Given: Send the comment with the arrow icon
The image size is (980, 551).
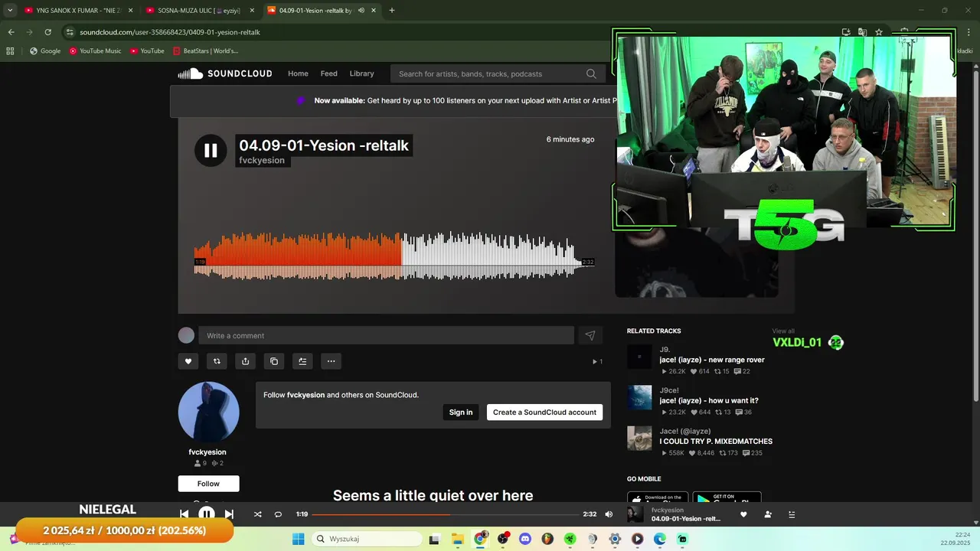Looking at the screenshot, I should point(590,335).
